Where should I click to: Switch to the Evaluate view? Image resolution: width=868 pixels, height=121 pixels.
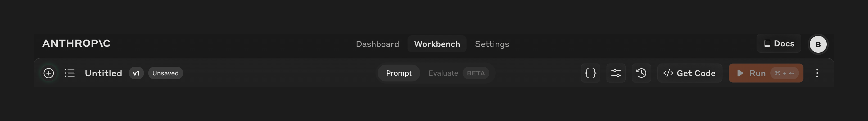[443, 73]
